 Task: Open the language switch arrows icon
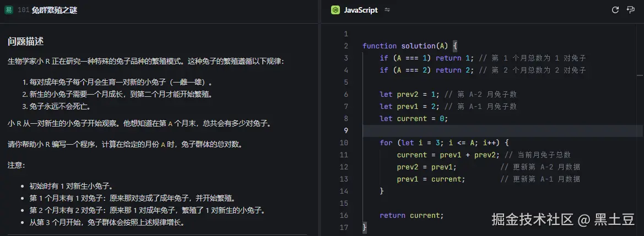pos(387,10)
